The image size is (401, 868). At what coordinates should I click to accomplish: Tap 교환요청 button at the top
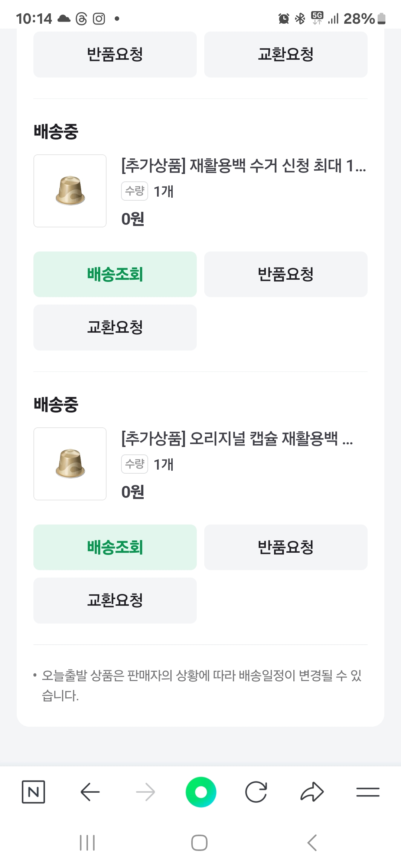(x=286, y=54)
